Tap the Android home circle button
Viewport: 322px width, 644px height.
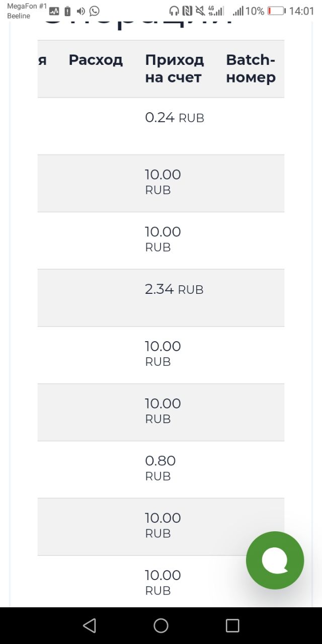[161, 625]
